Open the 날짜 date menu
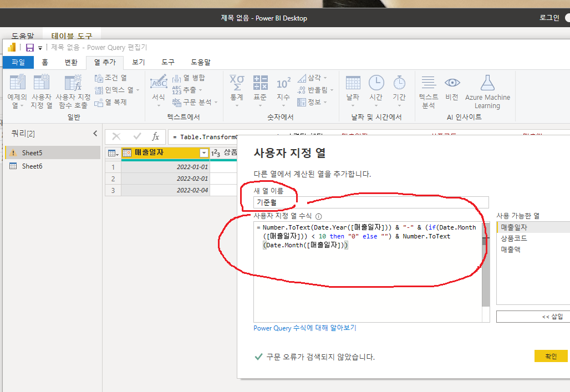 point(353,91)
